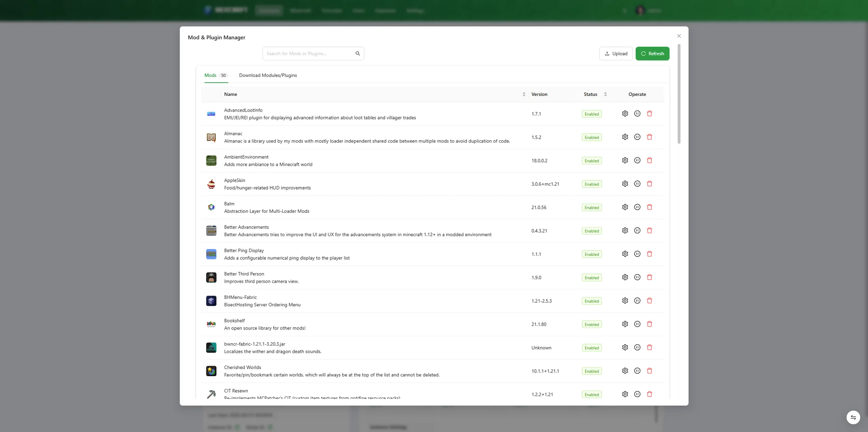Open settings gear for Almanac mod
The width and height of the screenshot is (868, 432).
[625, 137]
